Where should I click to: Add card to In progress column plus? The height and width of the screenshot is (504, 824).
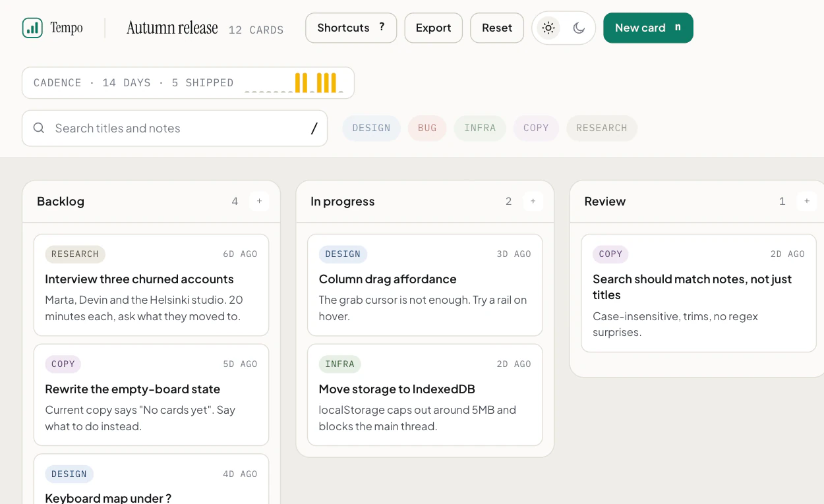[x=533, y=201]
